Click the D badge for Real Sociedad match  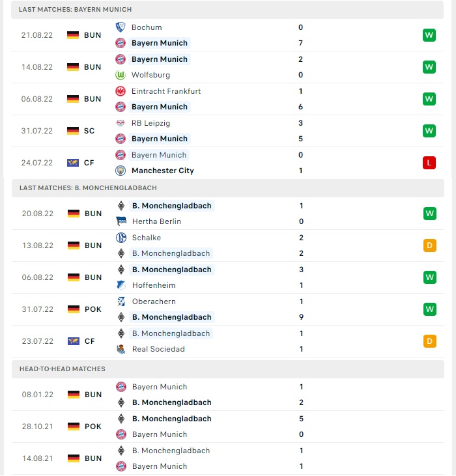[x=429, y=341]
